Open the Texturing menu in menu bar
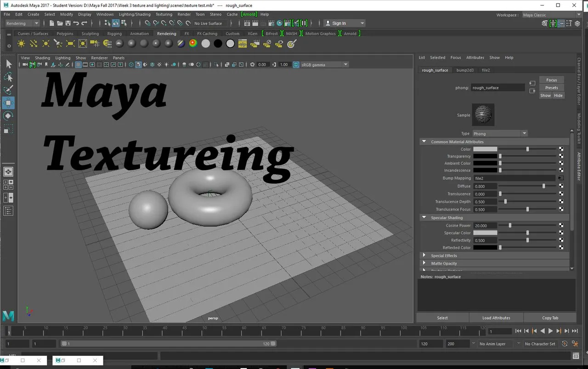The width and height of the screenshot is (588, 369). click(x=164, y=14)
